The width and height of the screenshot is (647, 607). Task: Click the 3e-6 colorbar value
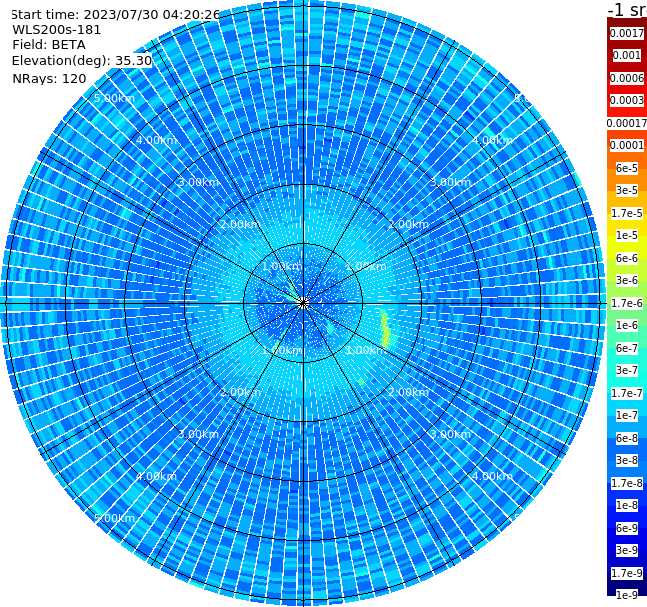pyautogui.click(x=627, y=280)
